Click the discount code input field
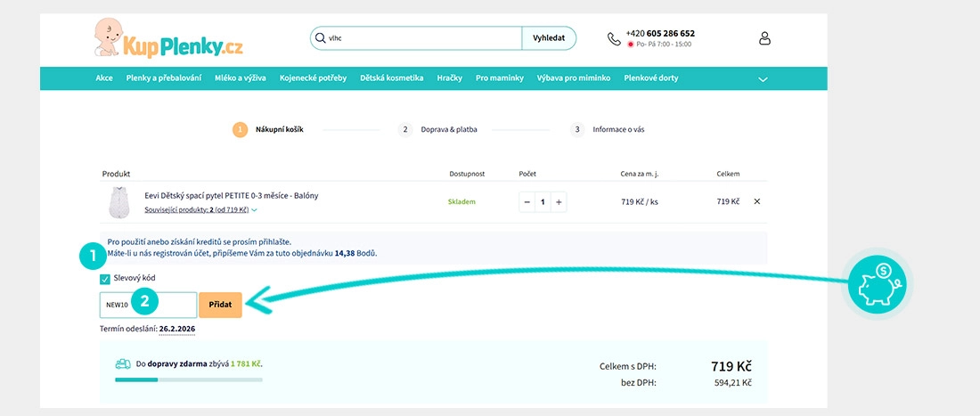Screen dimensions: 980x416 click(148, 305)
